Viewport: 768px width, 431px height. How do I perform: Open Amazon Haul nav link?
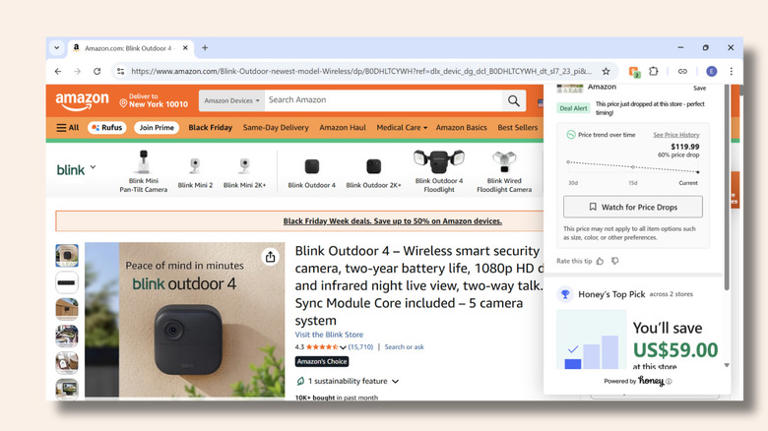(342, 128)
